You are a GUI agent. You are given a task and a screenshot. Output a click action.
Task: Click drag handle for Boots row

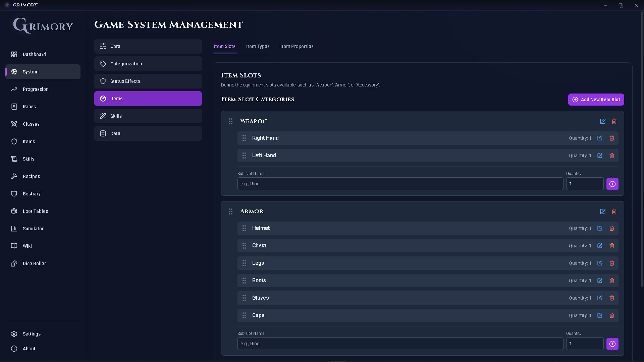coord(244,281)
